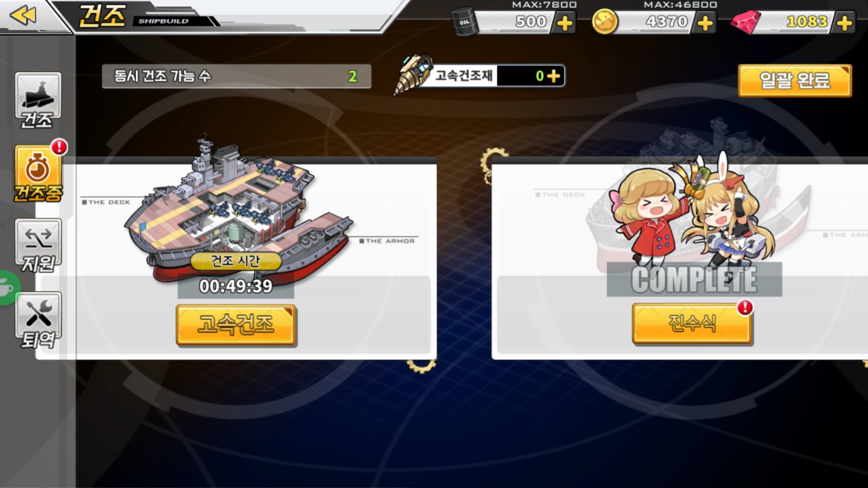Tap the gold coin icon
Screen dimensions: 868x488
[x=604, y=22]
